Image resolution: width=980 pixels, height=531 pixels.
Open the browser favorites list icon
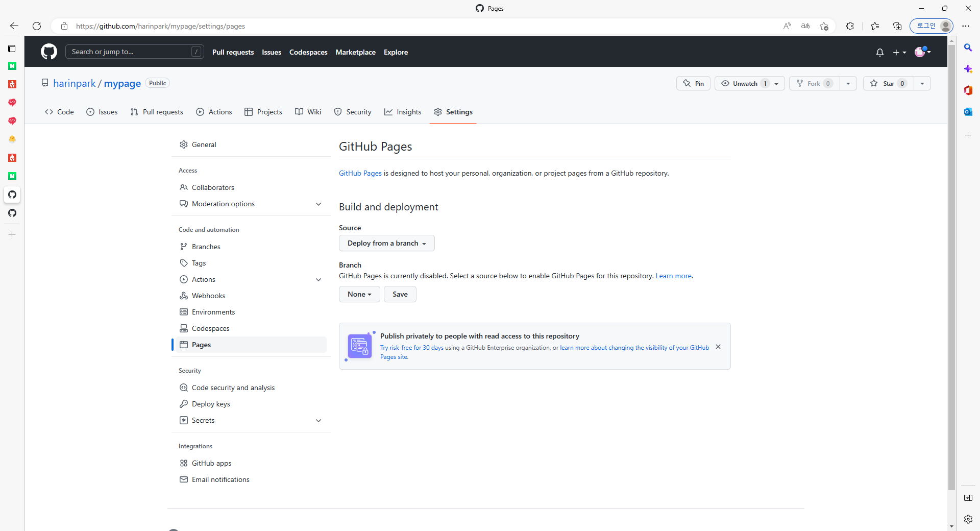pyautogui.click(x=875, y=26)
